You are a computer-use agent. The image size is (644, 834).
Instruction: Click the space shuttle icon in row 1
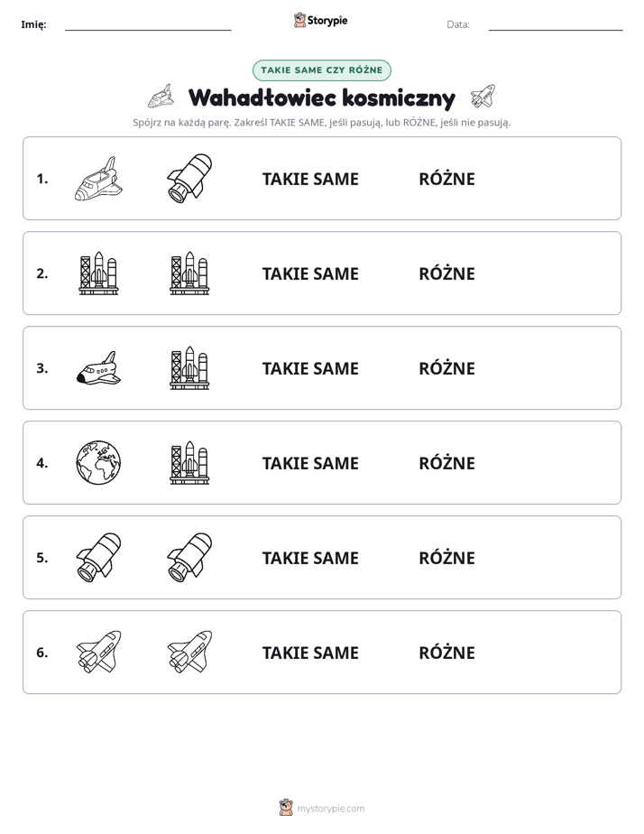(98, 179)
